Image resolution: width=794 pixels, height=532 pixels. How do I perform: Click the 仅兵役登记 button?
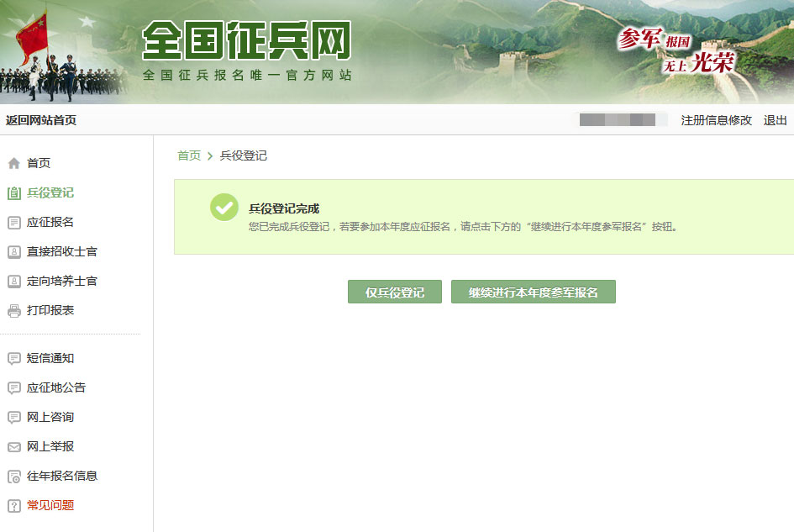tap(394, 292)
